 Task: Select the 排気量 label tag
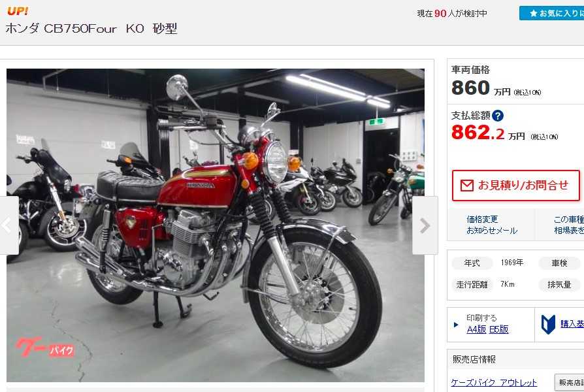pyautogui.click(x=559, y=285)
